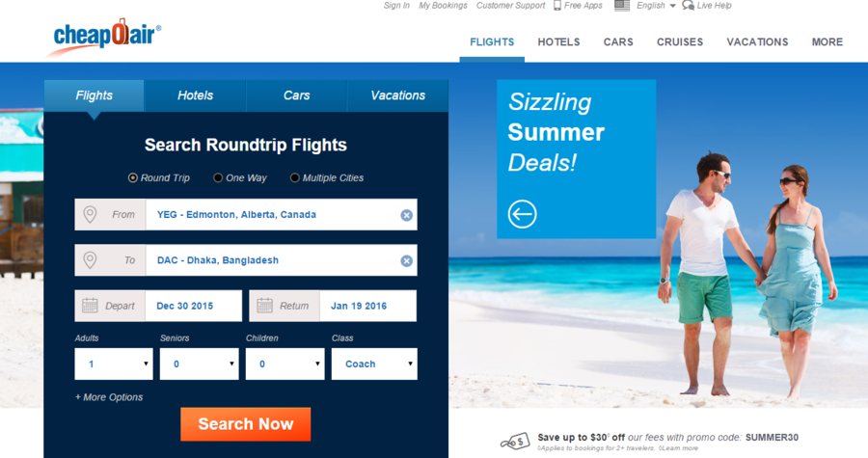Open the Children count dropdown
This screenshot has width=868, height=458.
point(285,364)
